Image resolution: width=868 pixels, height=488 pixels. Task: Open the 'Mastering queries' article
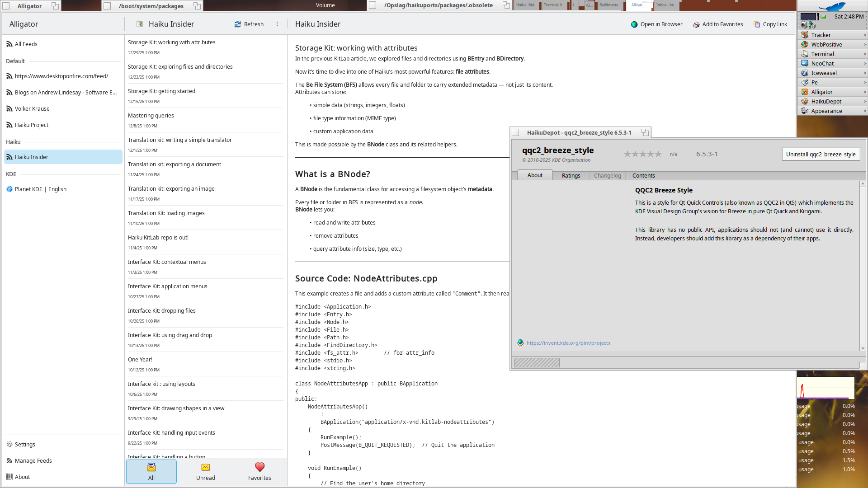(151, 116)
